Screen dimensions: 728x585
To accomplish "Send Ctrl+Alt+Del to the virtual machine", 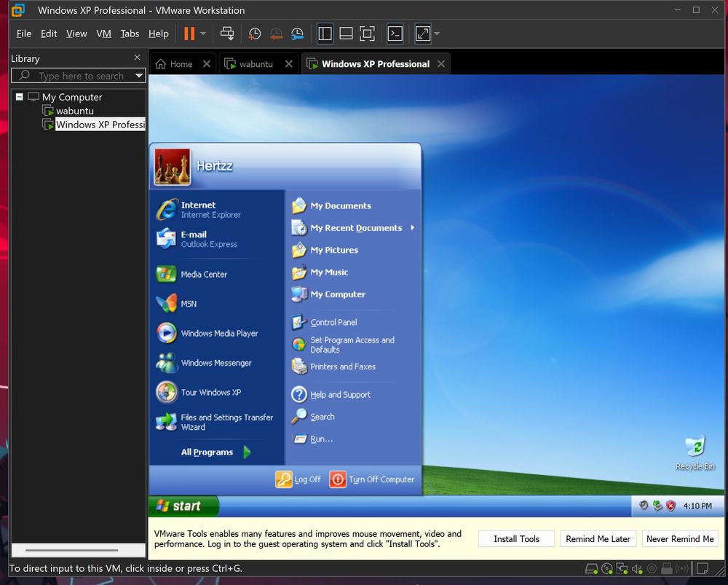I will click(x=227, y=34).
